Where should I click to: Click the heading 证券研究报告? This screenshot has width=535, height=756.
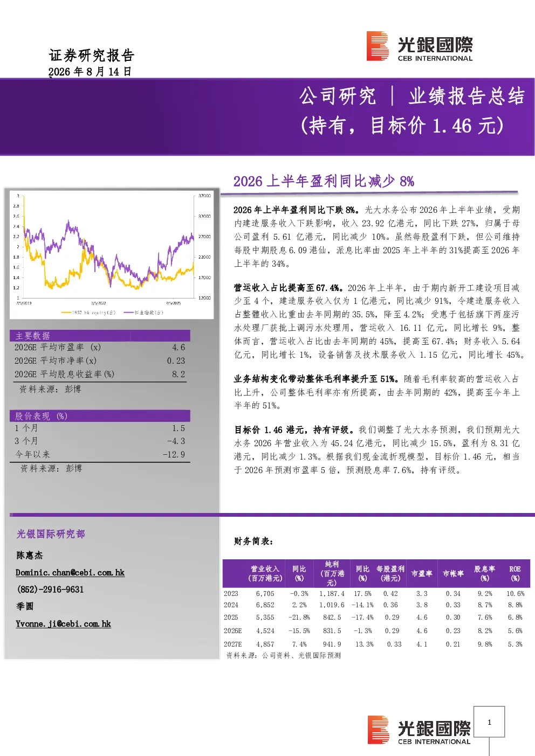91,55
